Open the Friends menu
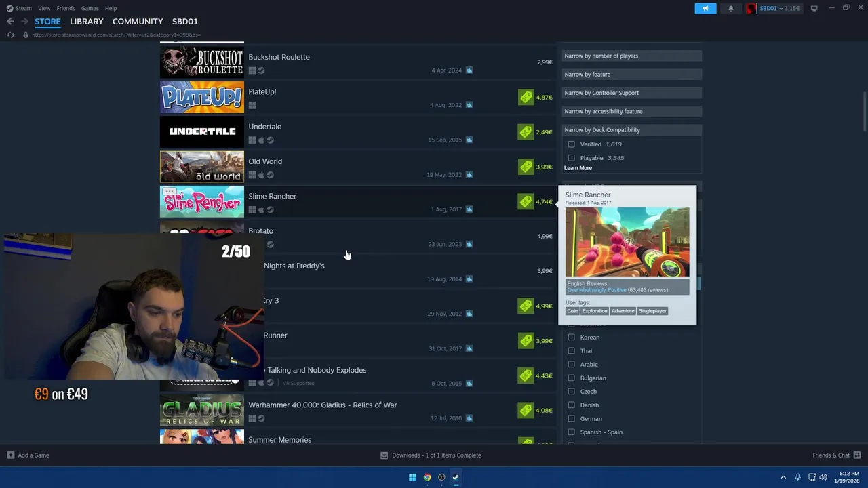 coord(66,8)
